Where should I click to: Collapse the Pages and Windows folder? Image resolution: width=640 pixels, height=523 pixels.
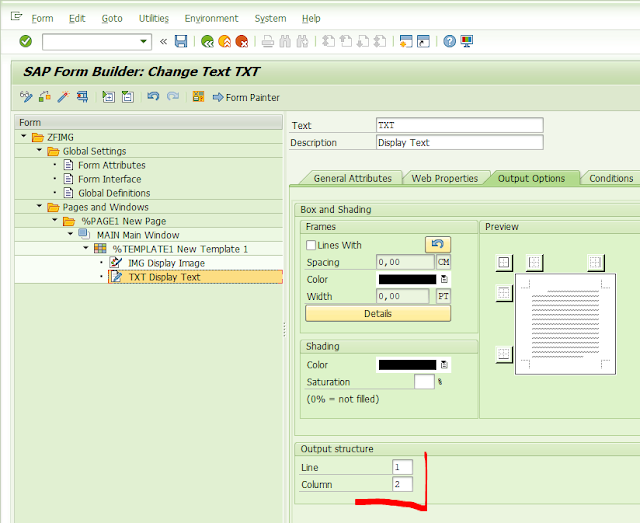(39, 206)
